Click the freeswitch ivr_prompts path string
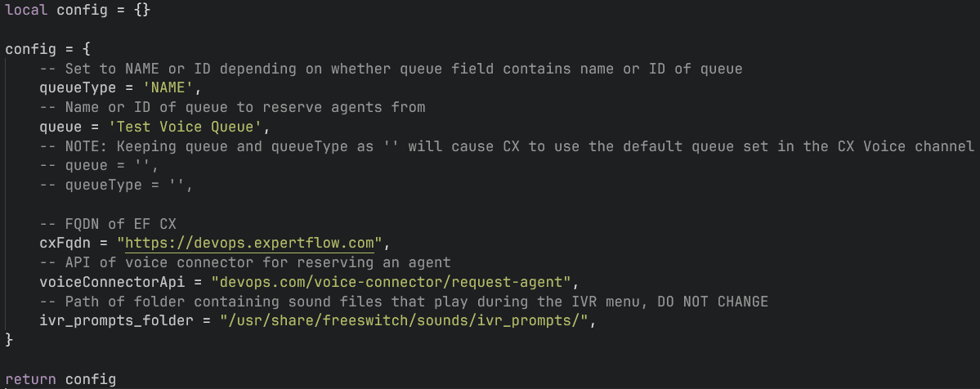The height and width of the screenshot is (389, 980). tap(404, 322)
